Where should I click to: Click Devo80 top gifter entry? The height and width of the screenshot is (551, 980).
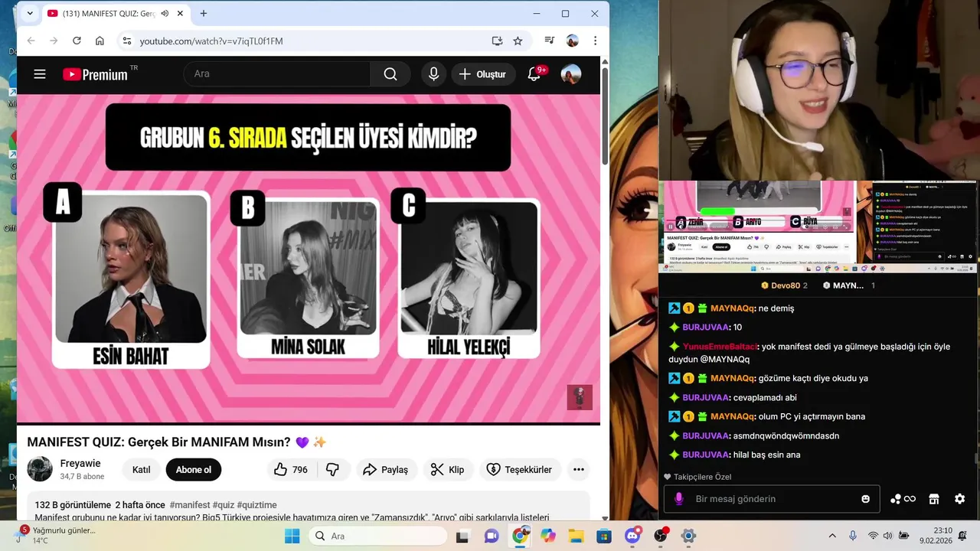(784, 285)
